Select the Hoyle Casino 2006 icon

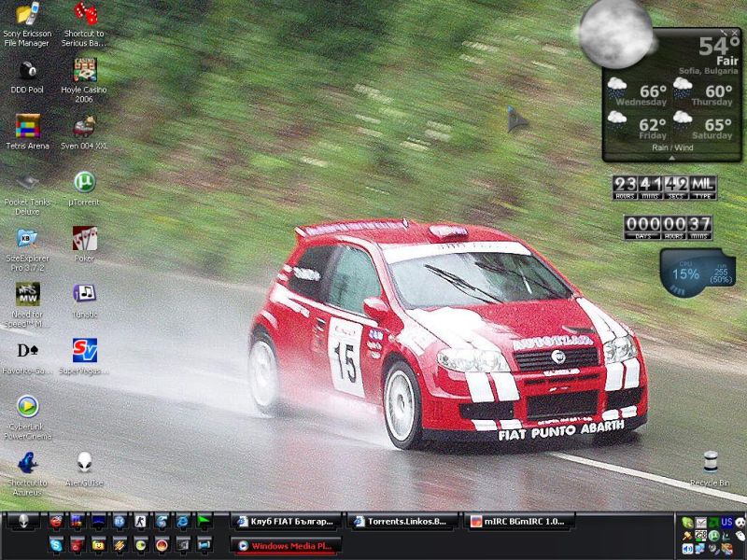[84, 80]
